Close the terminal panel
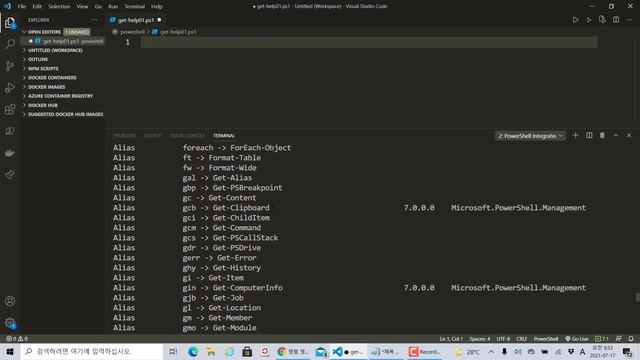This screenshot has width=640, height=360. pyautogui.click(x=629, y=136)
